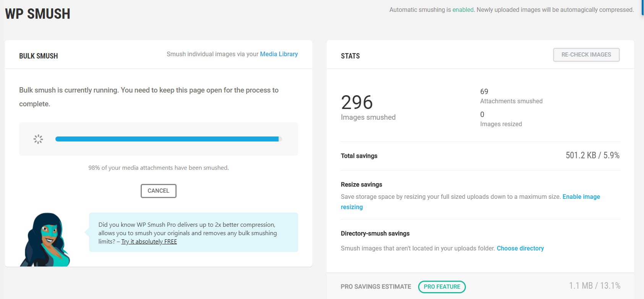Click the green 'enabled' status word
The image size is (644, 299).
point(463,10)
